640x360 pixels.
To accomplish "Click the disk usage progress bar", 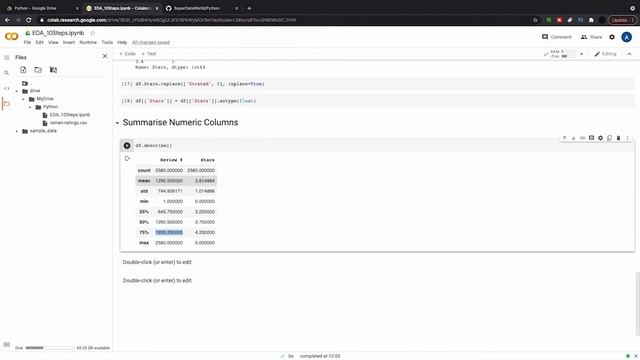I will 50,348.
